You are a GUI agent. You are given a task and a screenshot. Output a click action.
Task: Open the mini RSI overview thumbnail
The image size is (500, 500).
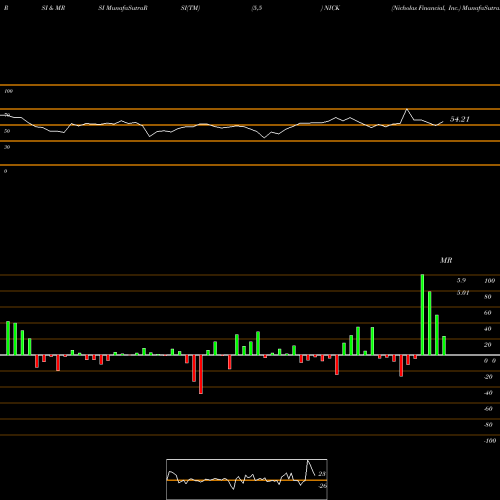[x=247, y=479]
